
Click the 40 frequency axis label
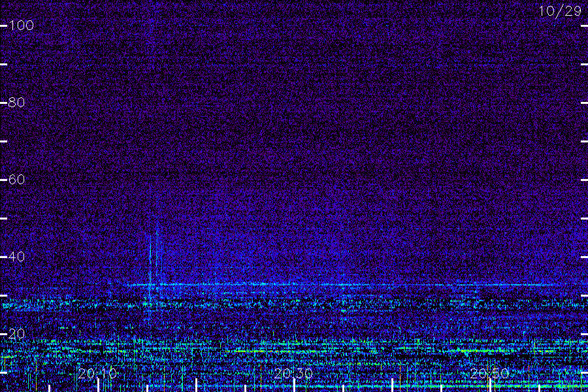[x=17, y=257]
